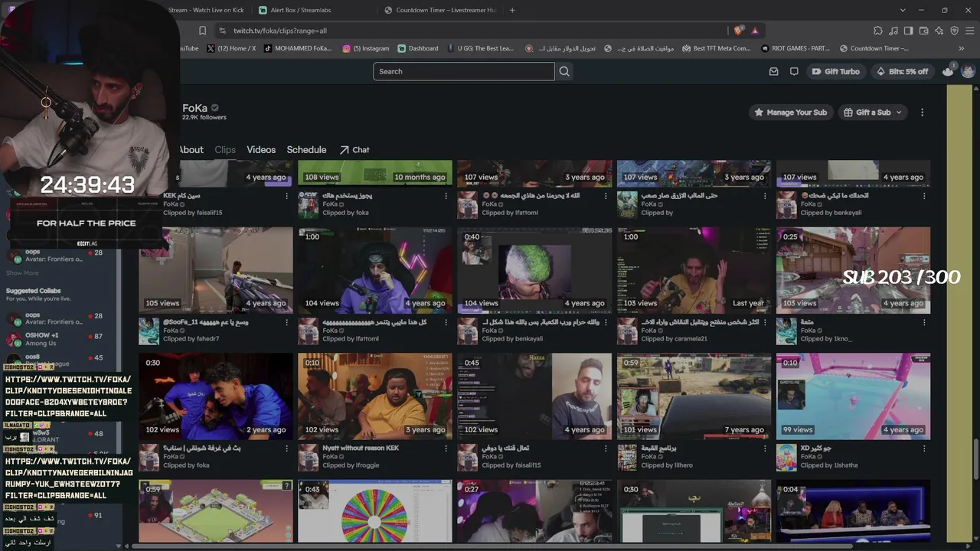Click the clipper name benkayali under the 0:40 clip
This screenshot has height=551, width=980.
point(528,339)
